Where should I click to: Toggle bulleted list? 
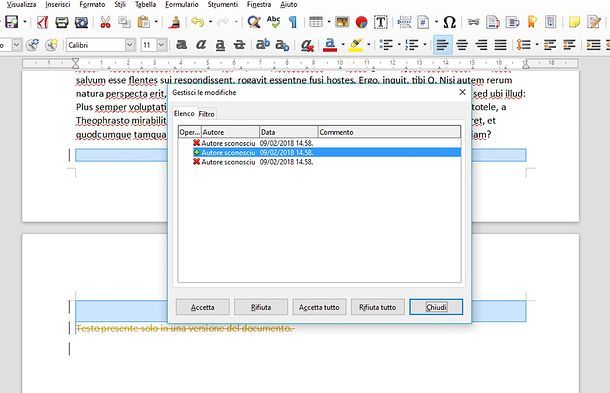[x=386, y=45]
